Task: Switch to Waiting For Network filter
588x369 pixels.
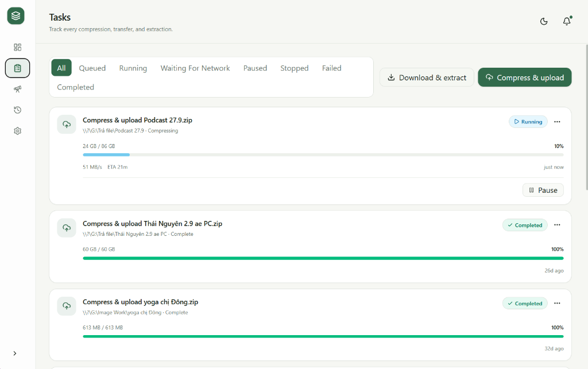Action: [x=195, y=68]
